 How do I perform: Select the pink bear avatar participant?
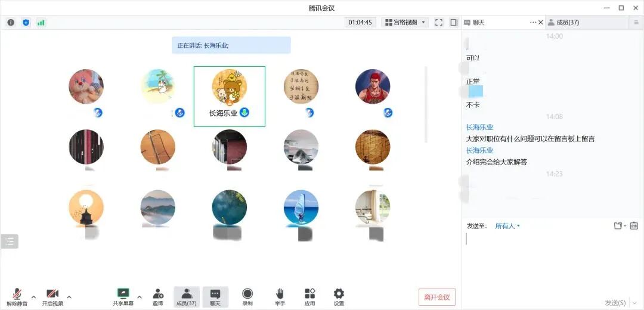[x=86, y=86]
